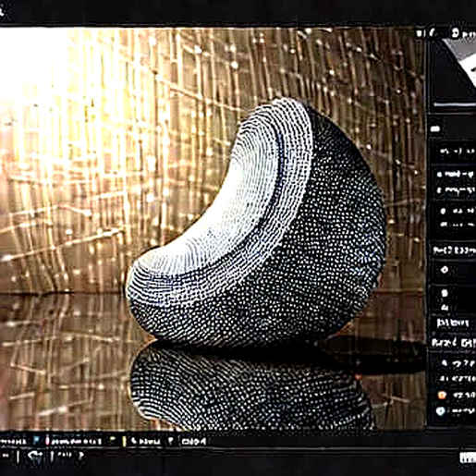Image resolution: width=476 pixels, height=476 pixels.
Task: Expand the first section header in right panel
Action: (x=455, y=250)
